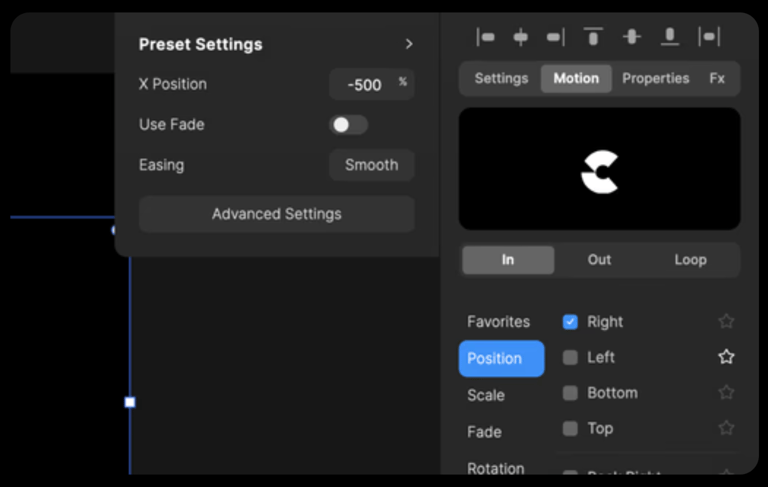Open the Easing dropdown set to Smooth
768x487 pixels.
pos(371,165)
